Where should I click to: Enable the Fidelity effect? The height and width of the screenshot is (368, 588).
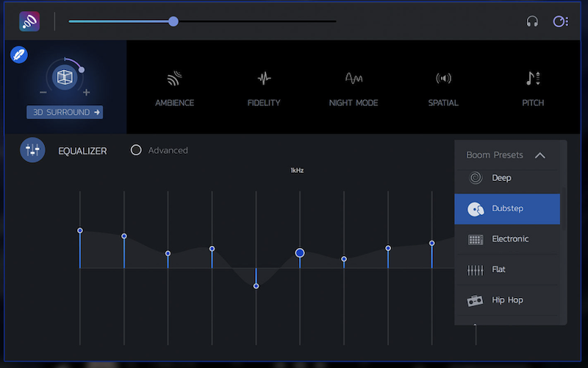tap(264, 79)
